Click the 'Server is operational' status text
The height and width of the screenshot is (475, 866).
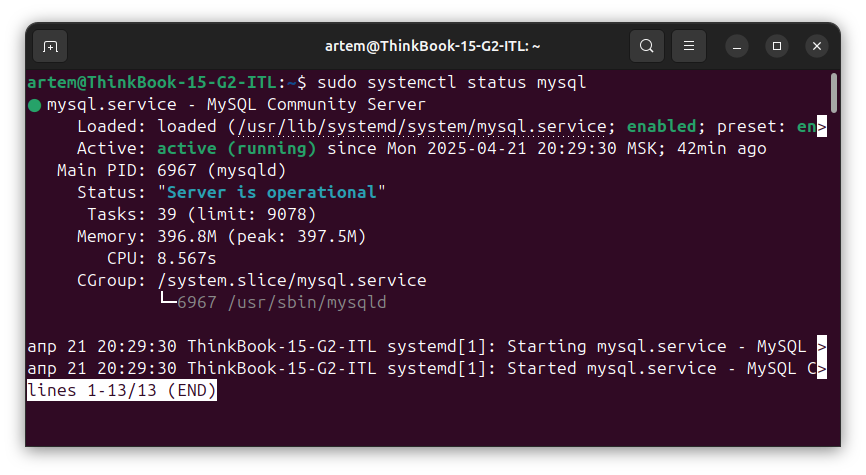click(271, 192)
